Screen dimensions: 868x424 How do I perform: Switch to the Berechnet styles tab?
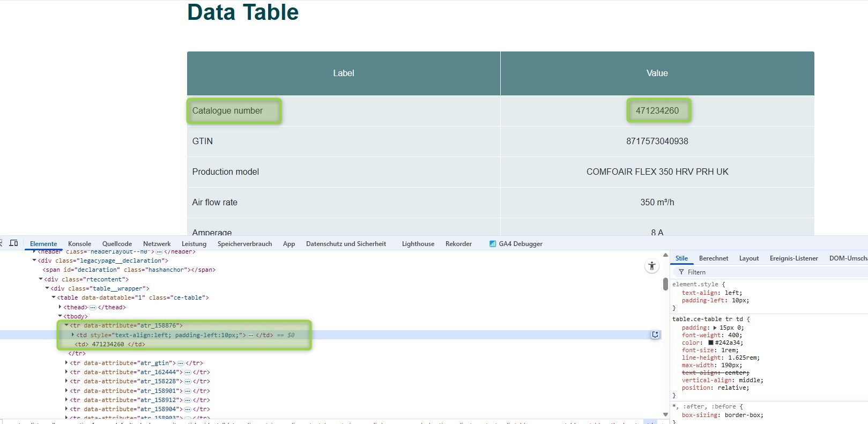(713, 258)
